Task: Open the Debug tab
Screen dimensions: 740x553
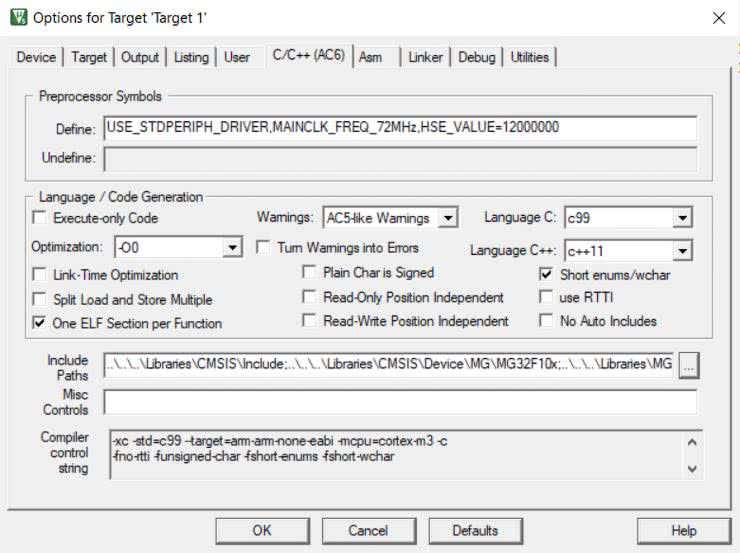Action: [477, 57]
